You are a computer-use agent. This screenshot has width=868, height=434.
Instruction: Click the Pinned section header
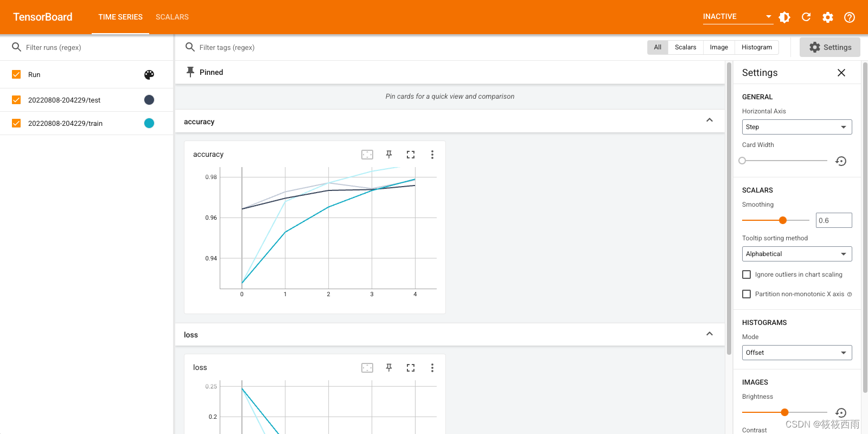click(450, 72)
